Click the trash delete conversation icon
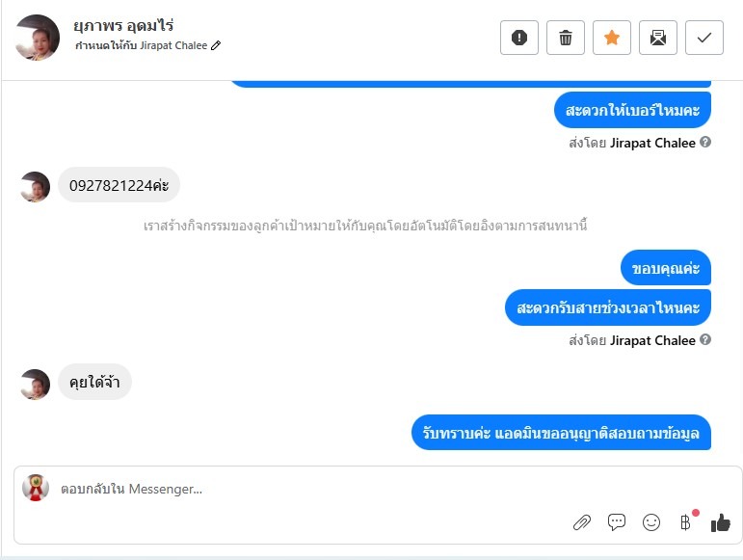Viewport: 743px width, 560px height. click(x=566, y=38)
